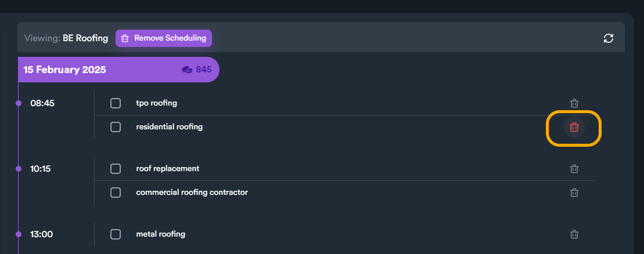
Task: Delete the roof replacement entry
Action: tap(574, 169)
